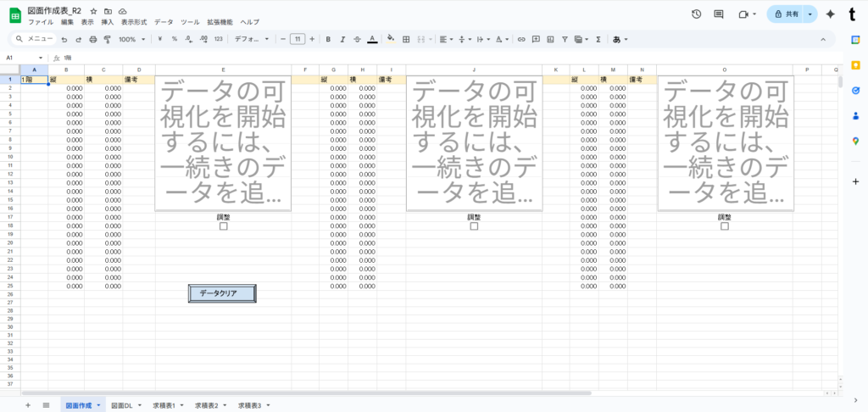Open the zoom 100% dropdown
868x412 pixels.
click(131, 39)
